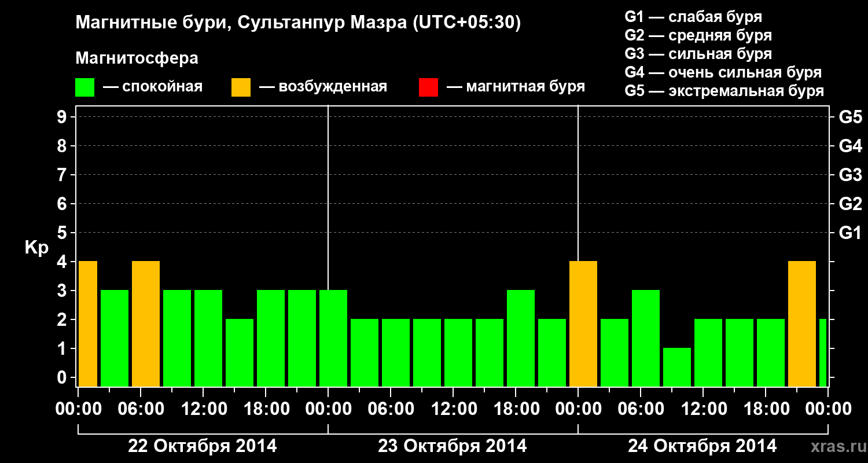
Task: Click the 'Магнитосфера' legend heading
Action: 137,58
